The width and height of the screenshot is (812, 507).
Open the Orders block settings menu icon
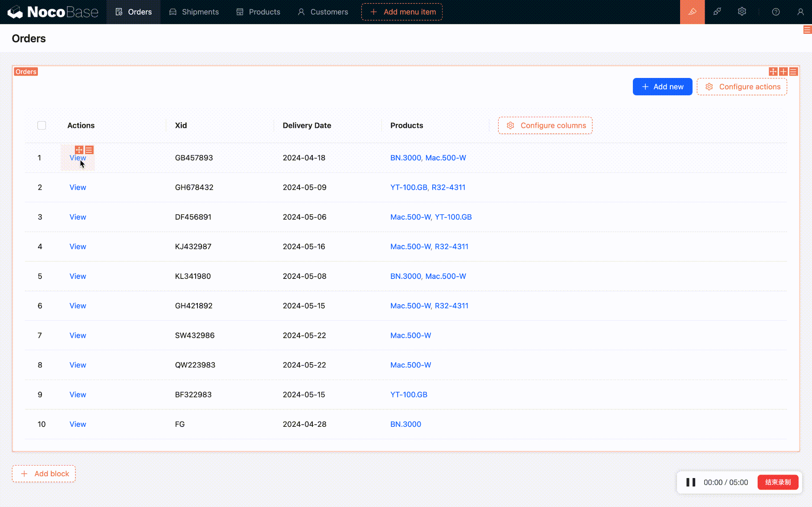coord(794,72)
